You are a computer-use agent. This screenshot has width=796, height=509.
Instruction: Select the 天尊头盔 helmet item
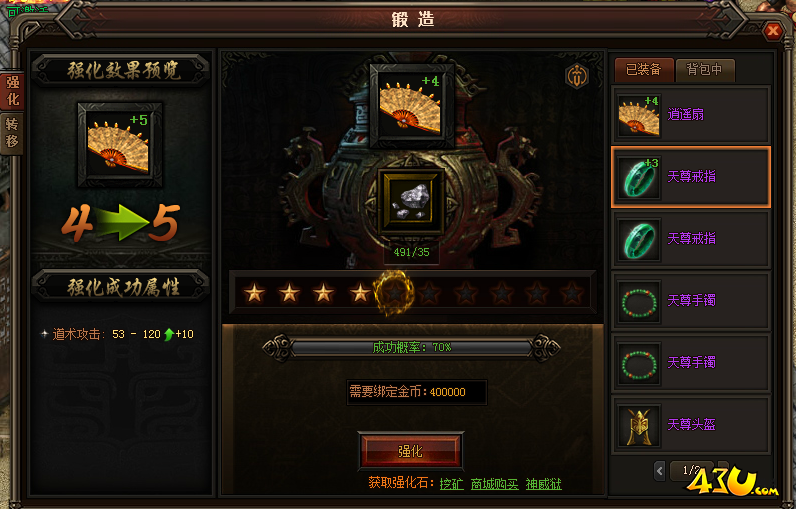click(x=691, y=424)
